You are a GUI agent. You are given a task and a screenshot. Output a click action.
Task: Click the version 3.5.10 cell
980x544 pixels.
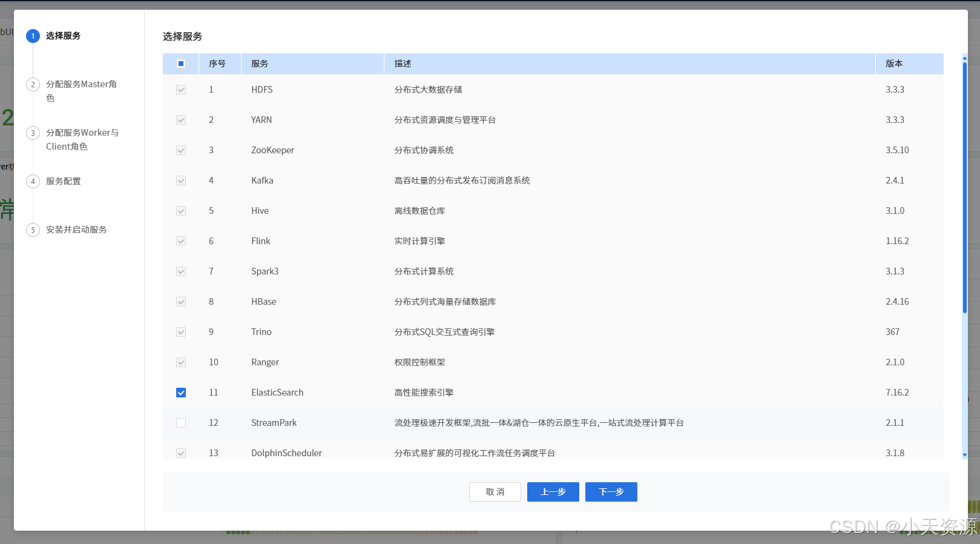[x=897, y=150]
